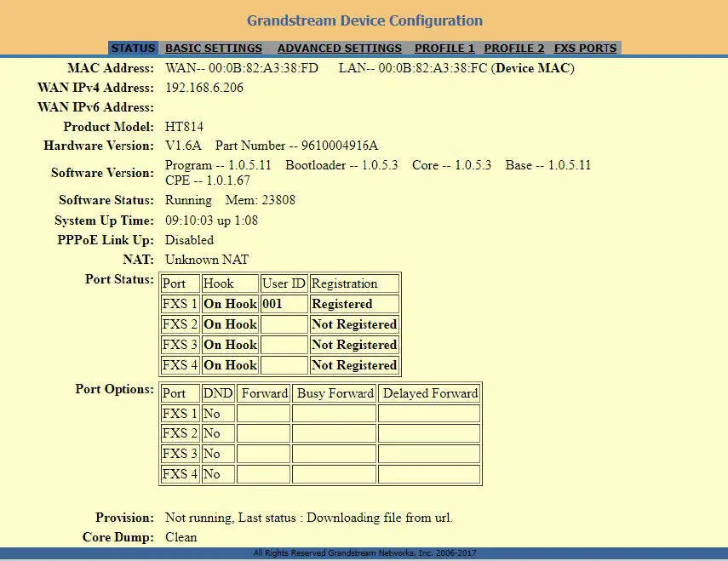Click the FXS 3 On Hook cell
This screenshot has height=561, width=728.
pyautogui.click(x=230, y=345)
